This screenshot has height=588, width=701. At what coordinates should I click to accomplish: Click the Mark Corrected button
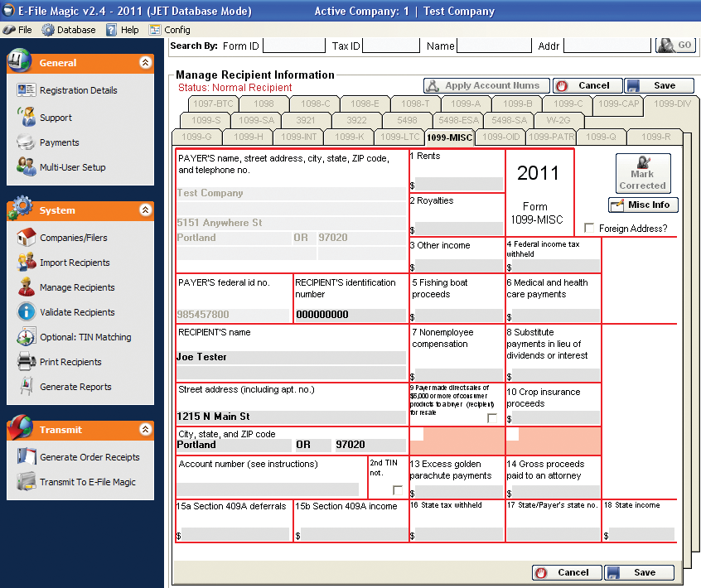pyautogui.click(x=642, y=173)
